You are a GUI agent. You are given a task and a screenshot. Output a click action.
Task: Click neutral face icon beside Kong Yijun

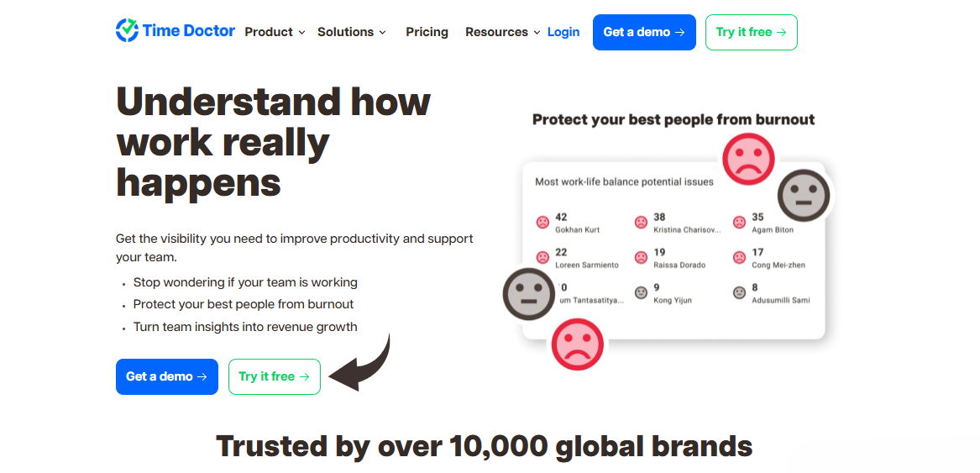(x=641, y=293)
